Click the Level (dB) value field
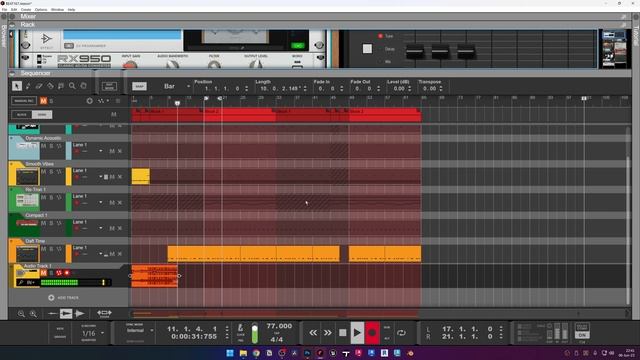Screen dimensions: 640x360 pyautogui.click(x=399, y=89)
